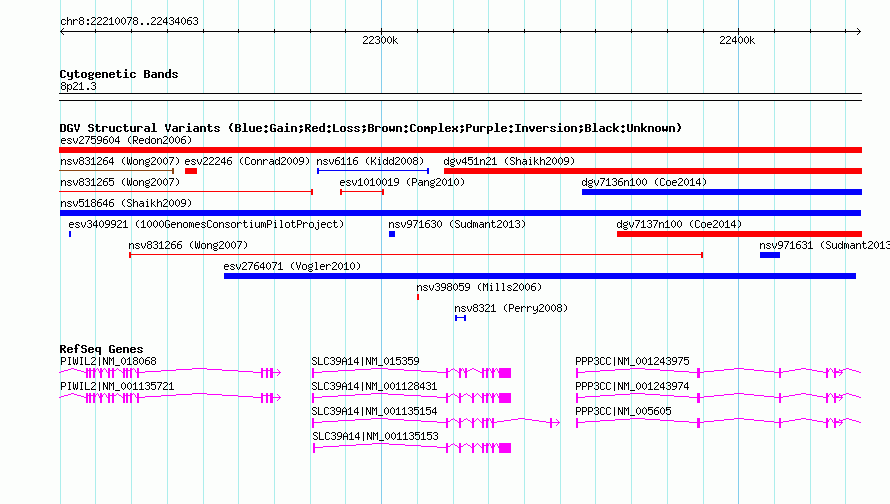The image size is (890, 504).
Task: Click the nsv831265 red line feature
Action: tap(186, 192)
